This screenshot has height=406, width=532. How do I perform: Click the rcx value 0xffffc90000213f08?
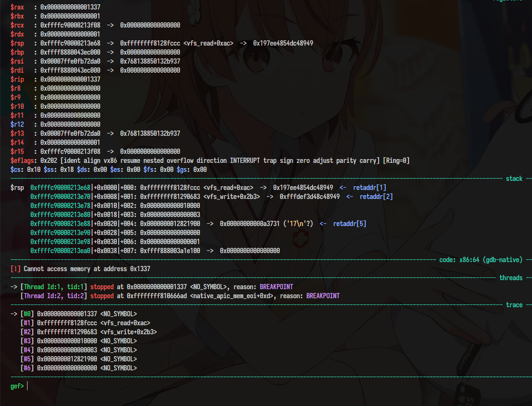point(70,25)
